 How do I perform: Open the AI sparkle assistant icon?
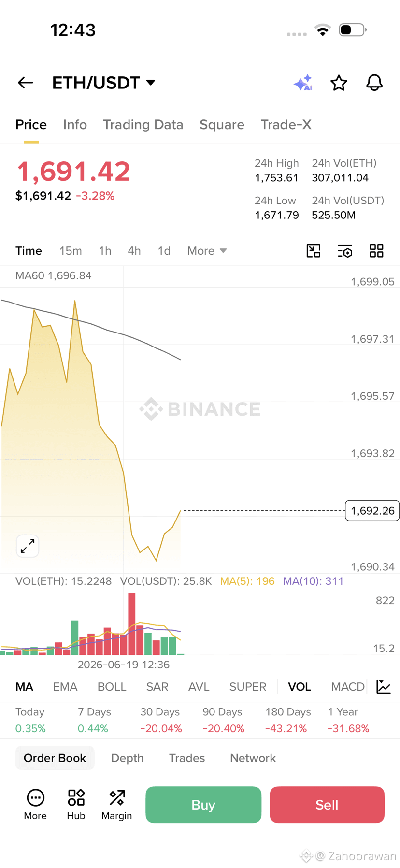click(303, 83)
